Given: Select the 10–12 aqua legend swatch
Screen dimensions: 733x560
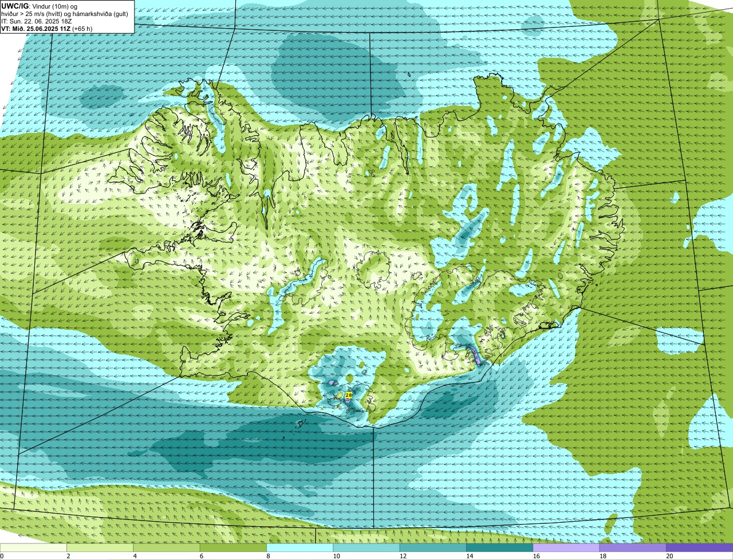Looking at the screenshot, I should (x=366, y=548).
